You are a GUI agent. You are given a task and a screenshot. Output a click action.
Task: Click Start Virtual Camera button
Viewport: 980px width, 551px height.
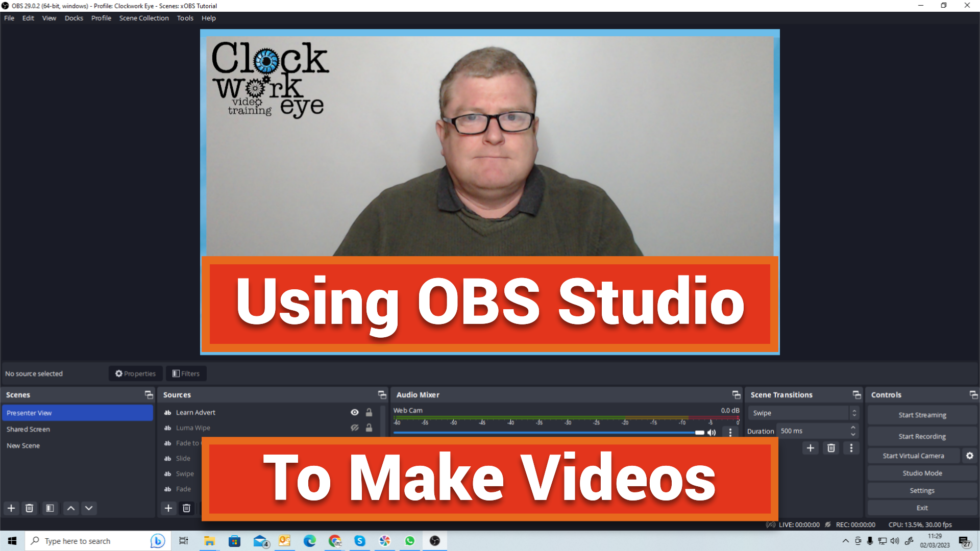point(914,456)
